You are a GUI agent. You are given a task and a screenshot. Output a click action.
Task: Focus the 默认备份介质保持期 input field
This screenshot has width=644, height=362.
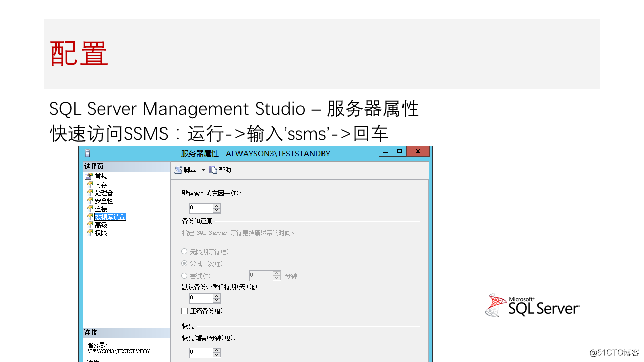pos(200,298)
